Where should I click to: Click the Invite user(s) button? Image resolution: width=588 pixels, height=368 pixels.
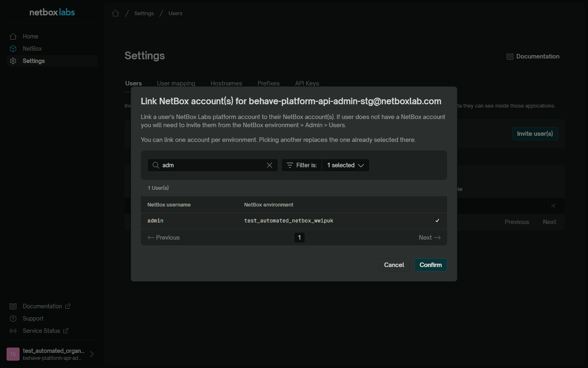coord(535,134)
